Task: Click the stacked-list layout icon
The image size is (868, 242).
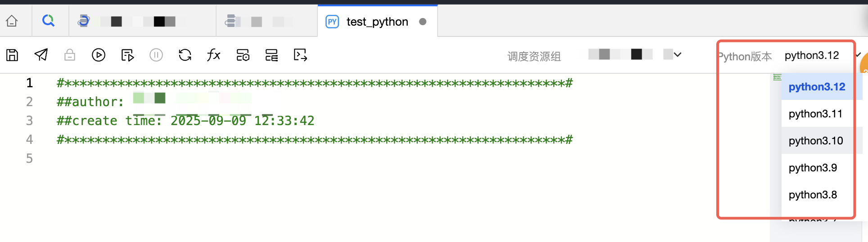Action: tap(271, 55)
